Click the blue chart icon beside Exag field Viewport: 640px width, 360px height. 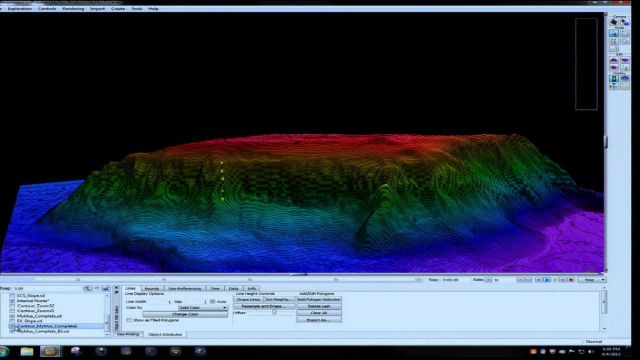(x=106, y=289)
